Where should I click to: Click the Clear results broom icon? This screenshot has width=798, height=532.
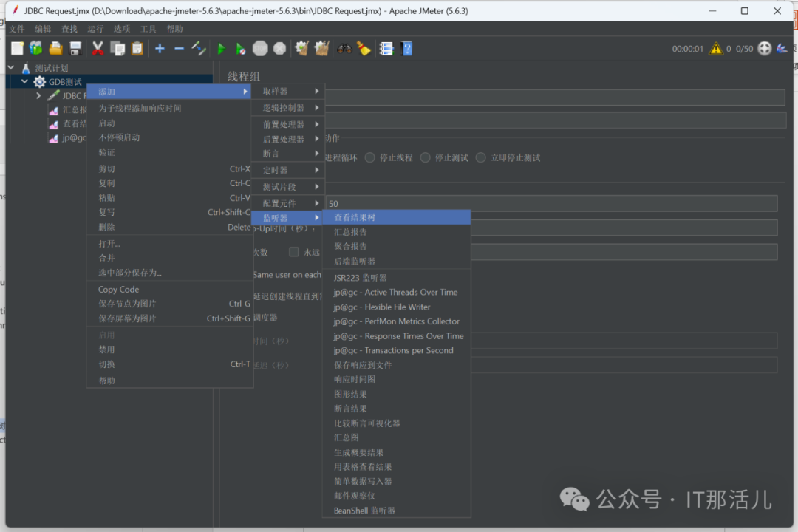pyautogui.click(x=301, y=48)
